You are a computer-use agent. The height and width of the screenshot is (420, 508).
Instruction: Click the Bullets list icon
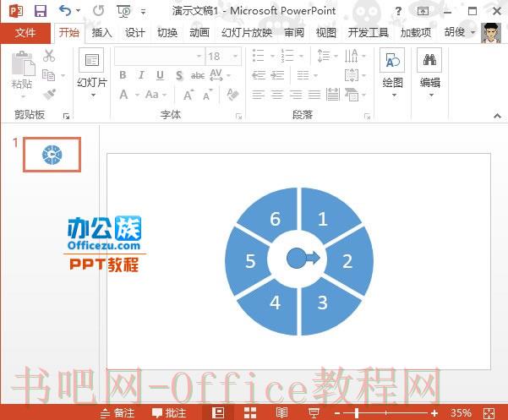pyautogui.click(x=259, y=56)
